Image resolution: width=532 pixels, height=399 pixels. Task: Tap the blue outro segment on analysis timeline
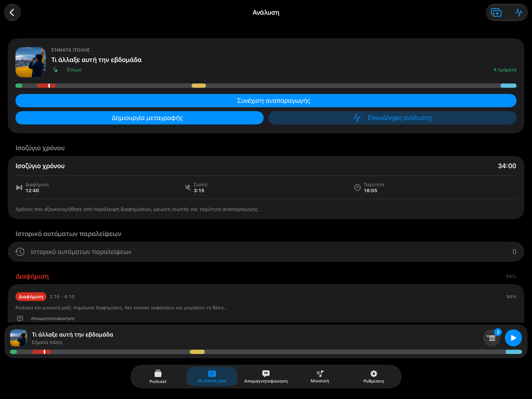(x=508, y=86)
